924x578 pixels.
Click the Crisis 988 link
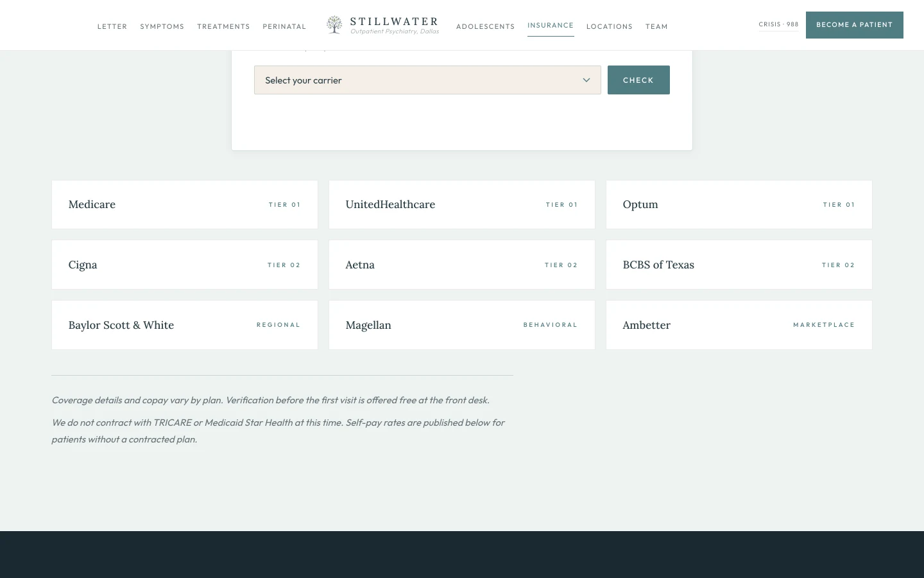[778, 24]
